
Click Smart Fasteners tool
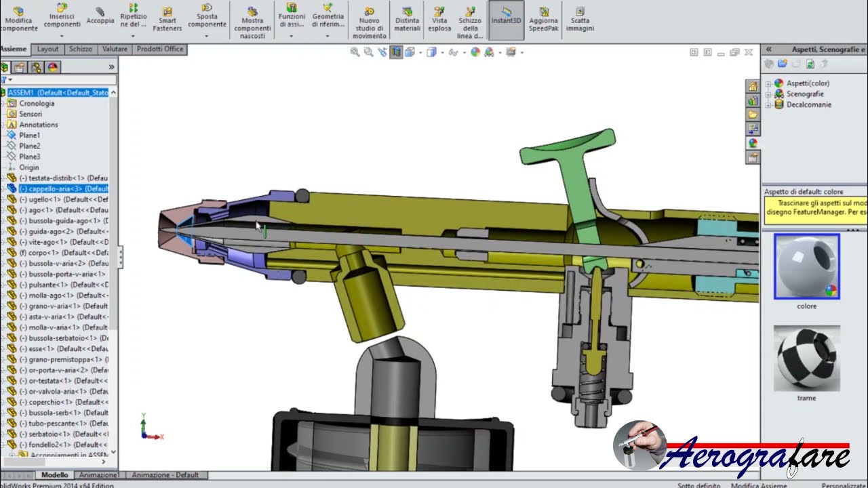pos(167,20)
